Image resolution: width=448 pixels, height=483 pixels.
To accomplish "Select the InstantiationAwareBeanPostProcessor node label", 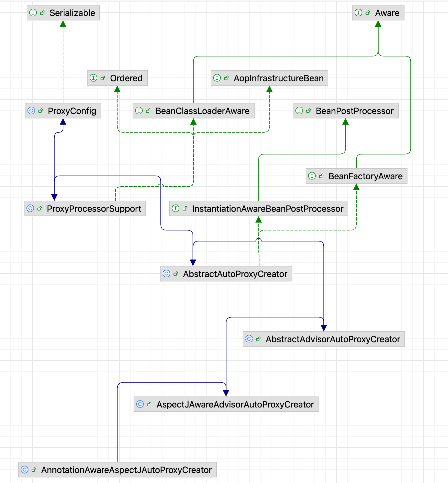I will tap(268, 209).
